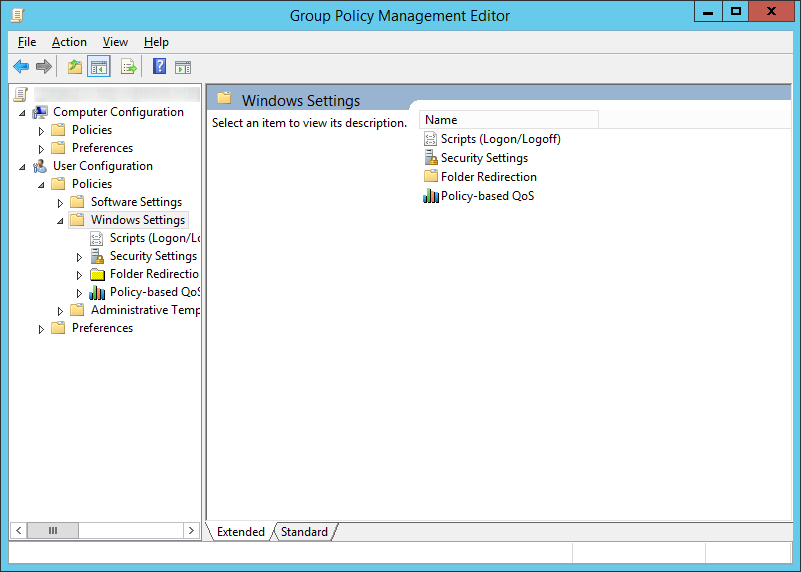Click Security Settings icon in right pane
The width and height of the screenshot is (801, 572).
tap(431, 158)
